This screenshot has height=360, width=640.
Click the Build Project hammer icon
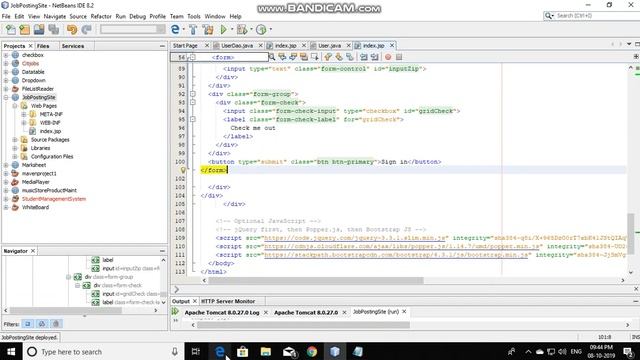193,29
